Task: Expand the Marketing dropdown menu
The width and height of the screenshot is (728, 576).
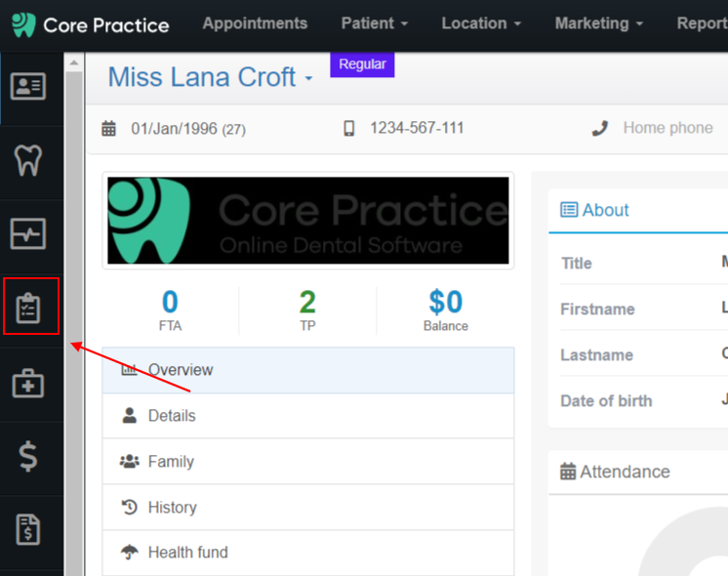Action: [x=599, y=23]
